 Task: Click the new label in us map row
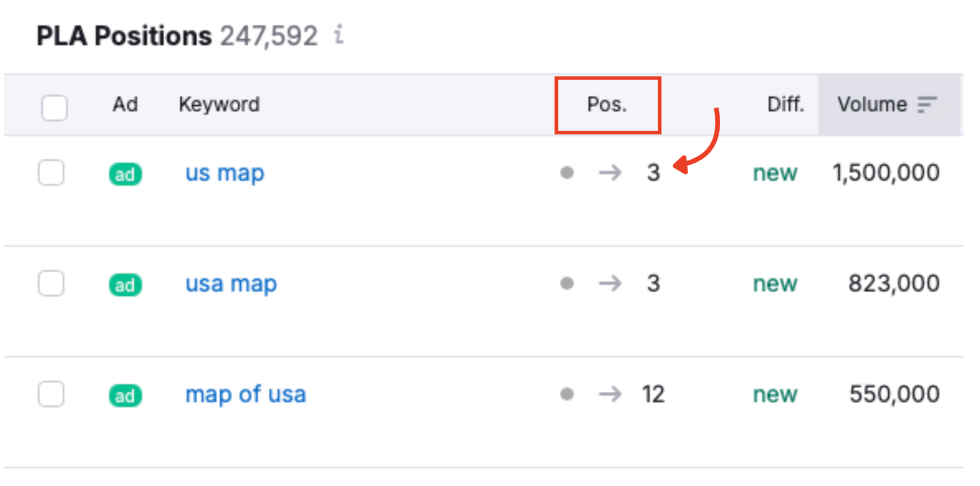click(775, 173)
